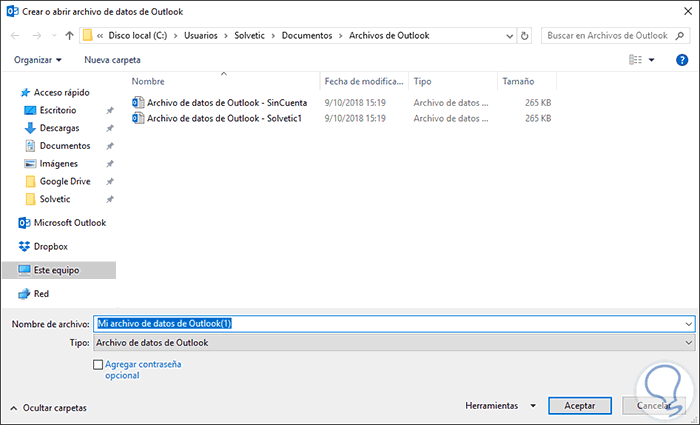Open Acceso rápido in navigation pane
700x425 pixels.
tap(62, 92)
